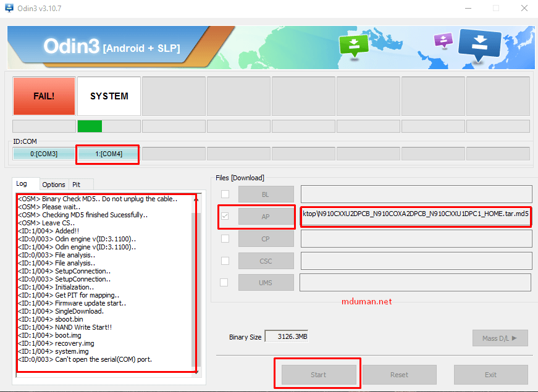Click the CSC file path field
Viewport: 538px width, 392px height.
point(416,261)
